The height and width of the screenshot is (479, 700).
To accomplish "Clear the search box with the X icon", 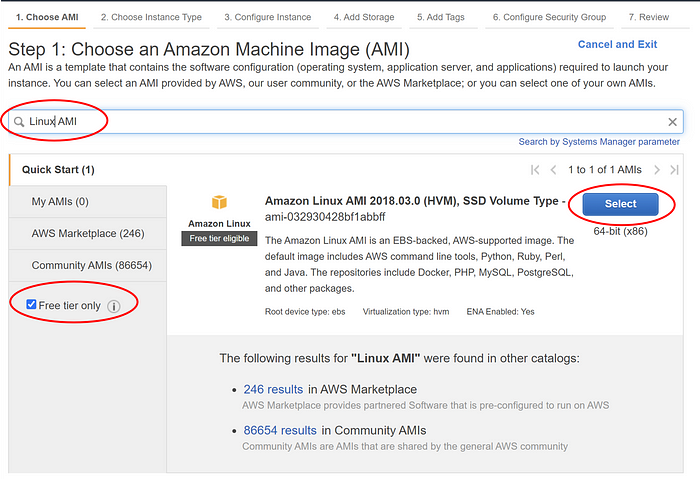I will [672, 122].
